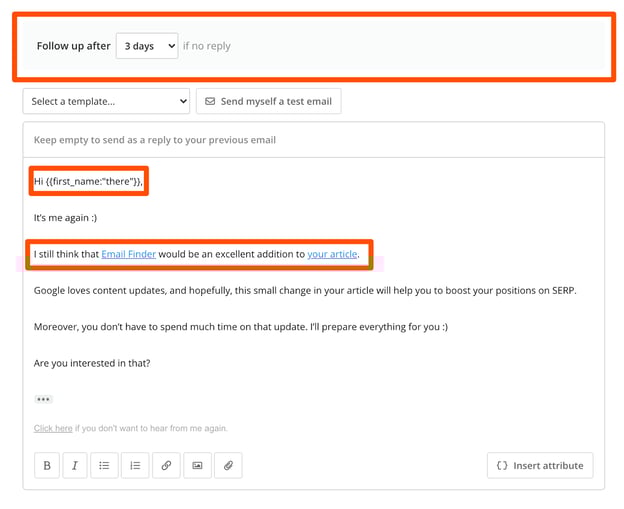Click the 'Are you interested in that?' line
This screenshot has width=624, height=509.
(92, 363)
